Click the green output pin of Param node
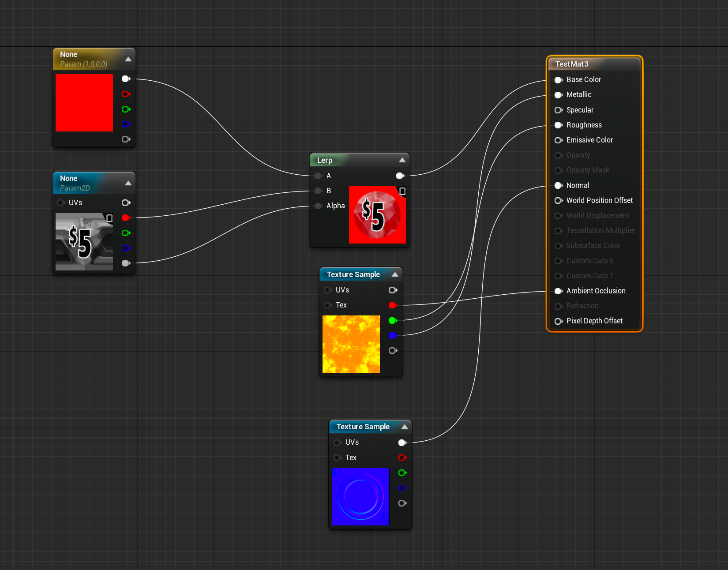The height and width of the screenshot is (570, 728). [x=126, y=109]
